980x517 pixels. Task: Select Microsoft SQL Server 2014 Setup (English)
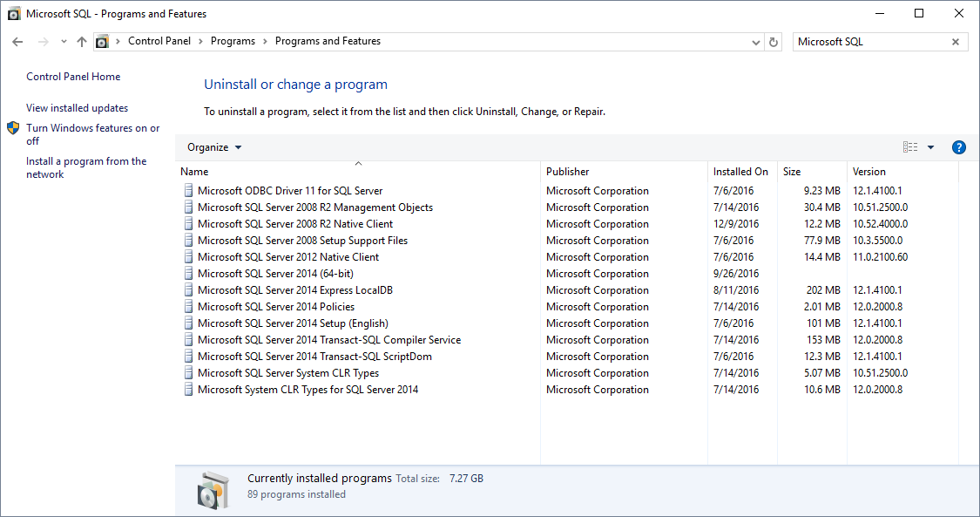click(293, 323)
